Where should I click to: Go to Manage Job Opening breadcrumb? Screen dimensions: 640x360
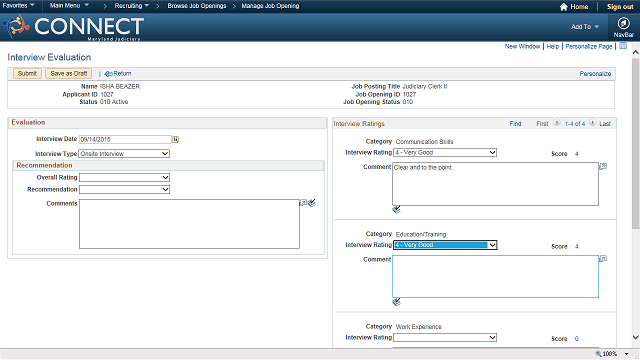tap(270, 6)
